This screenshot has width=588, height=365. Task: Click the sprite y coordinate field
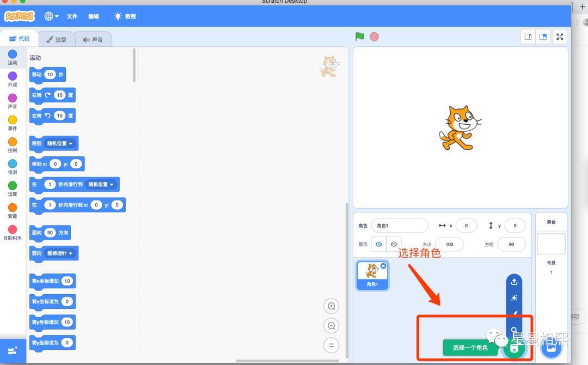(x=515, y=226)
